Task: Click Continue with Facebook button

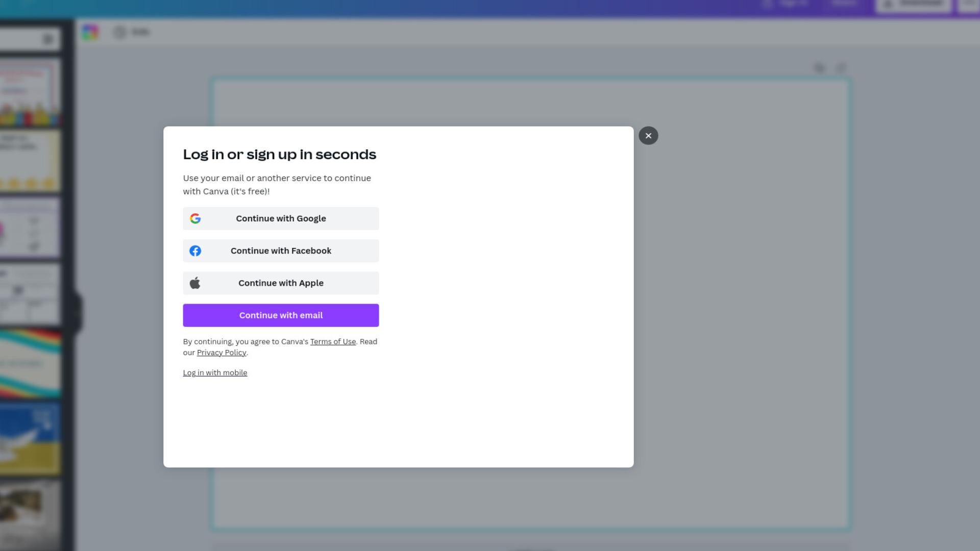Action: 281,251
